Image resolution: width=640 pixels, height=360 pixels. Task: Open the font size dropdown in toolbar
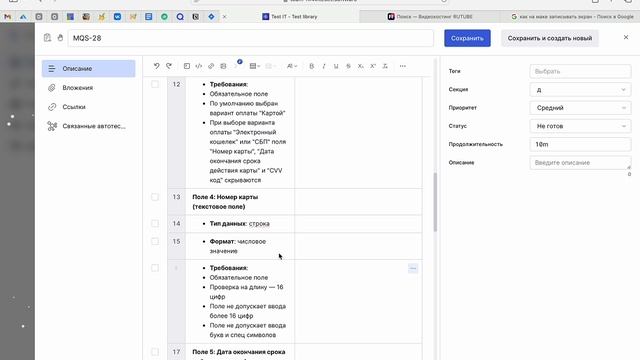(x=292, y=66)
